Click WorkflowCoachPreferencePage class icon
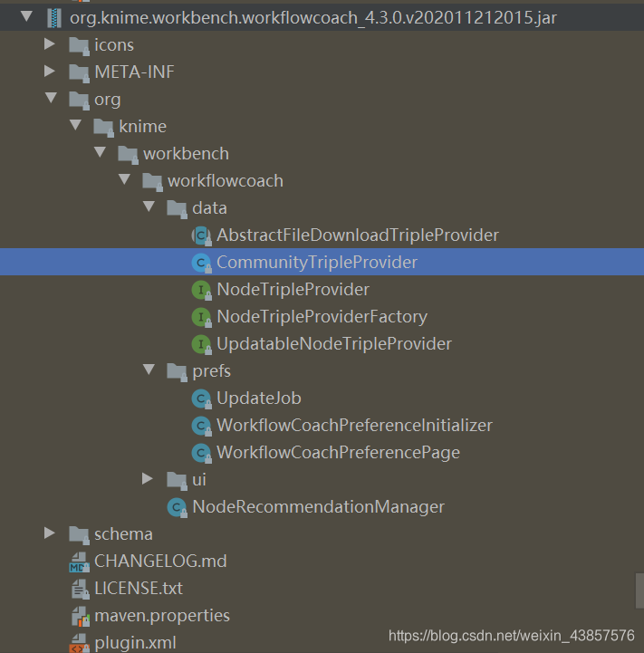 (202, 453)
